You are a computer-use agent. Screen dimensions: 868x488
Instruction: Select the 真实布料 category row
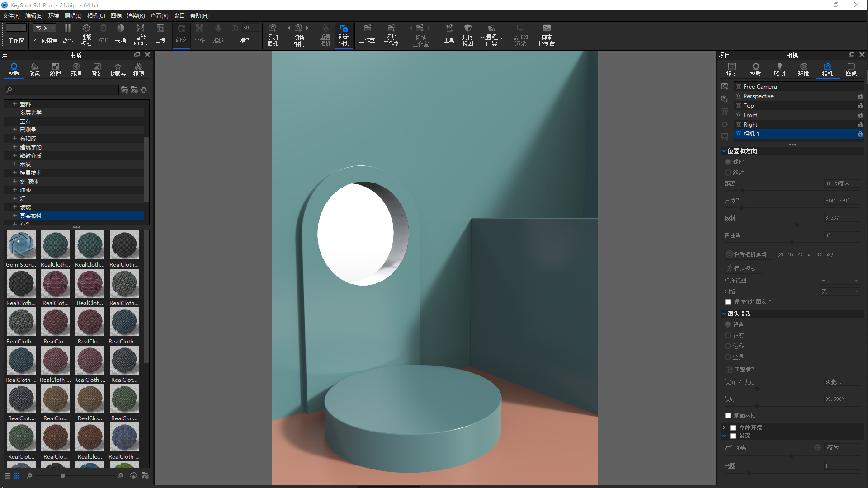(74, 216)
